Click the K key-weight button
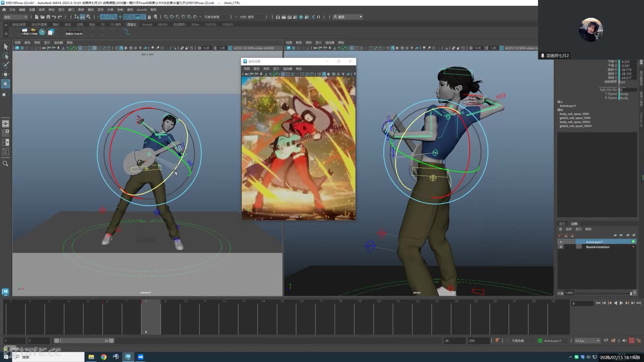 coord(635,292)
